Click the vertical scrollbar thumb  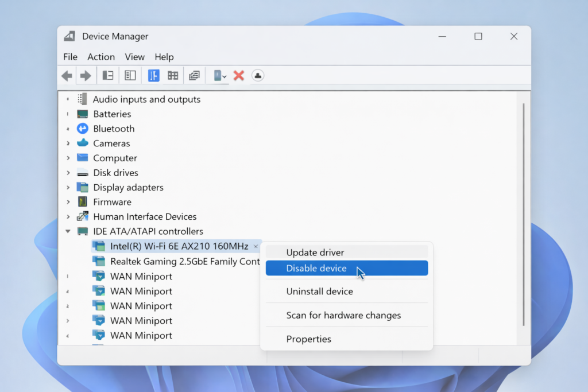click(524, 214)
